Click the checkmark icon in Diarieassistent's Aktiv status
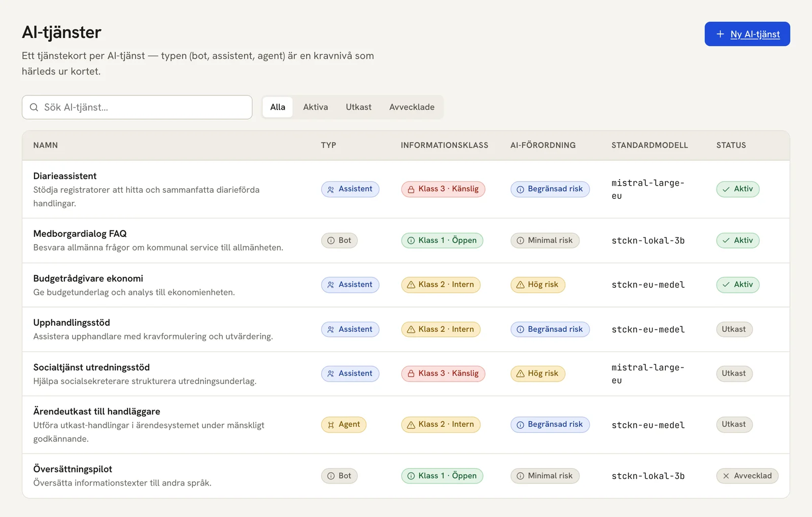This screenshot has height=517, width=812. point(726,189)
